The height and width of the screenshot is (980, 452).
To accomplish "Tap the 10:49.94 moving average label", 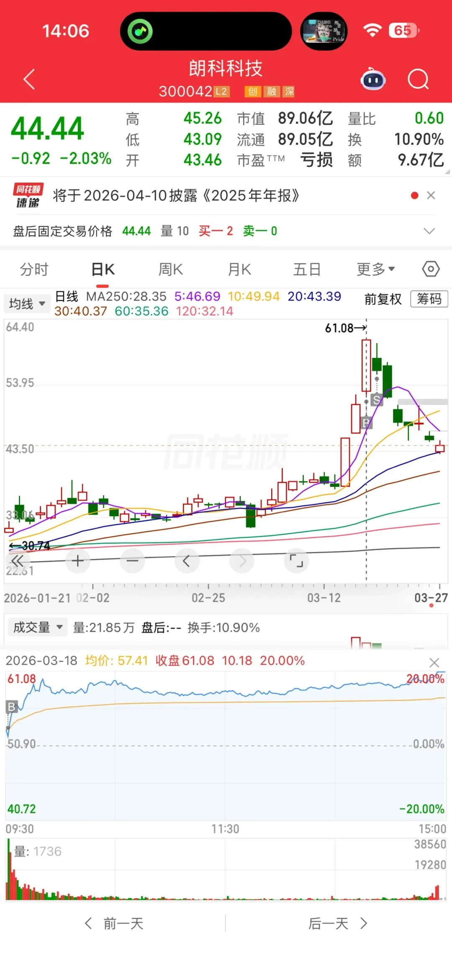I will pos(254,297).
